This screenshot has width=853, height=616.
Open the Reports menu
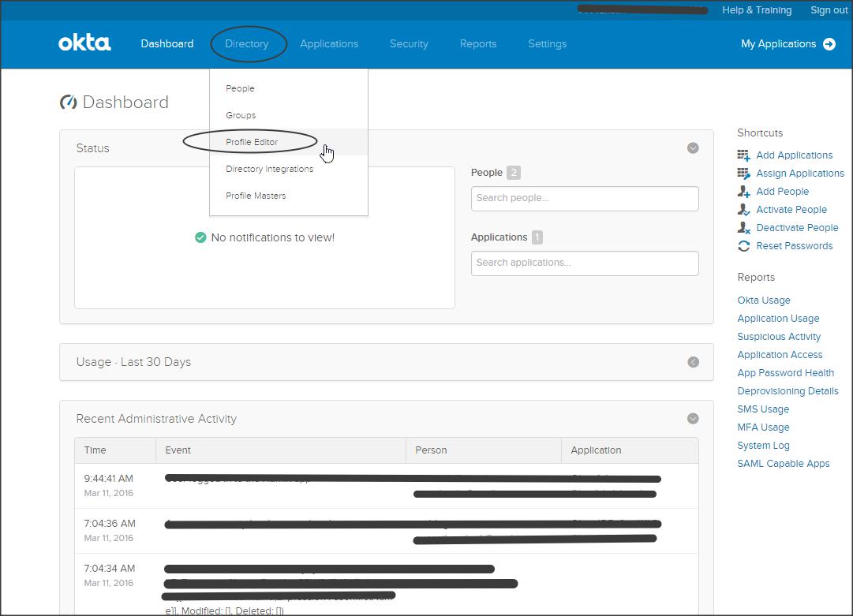(x=478, y=43)
